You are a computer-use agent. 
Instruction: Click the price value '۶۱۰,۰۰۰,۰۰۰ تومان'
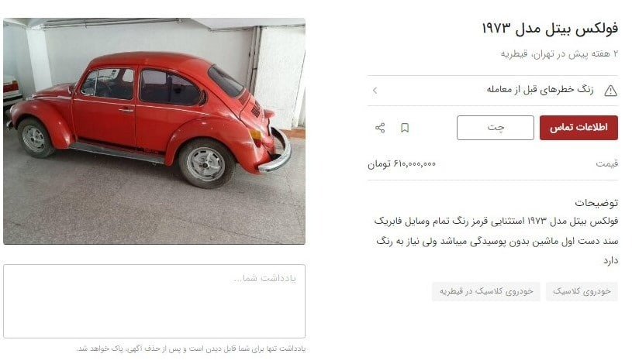402,164
